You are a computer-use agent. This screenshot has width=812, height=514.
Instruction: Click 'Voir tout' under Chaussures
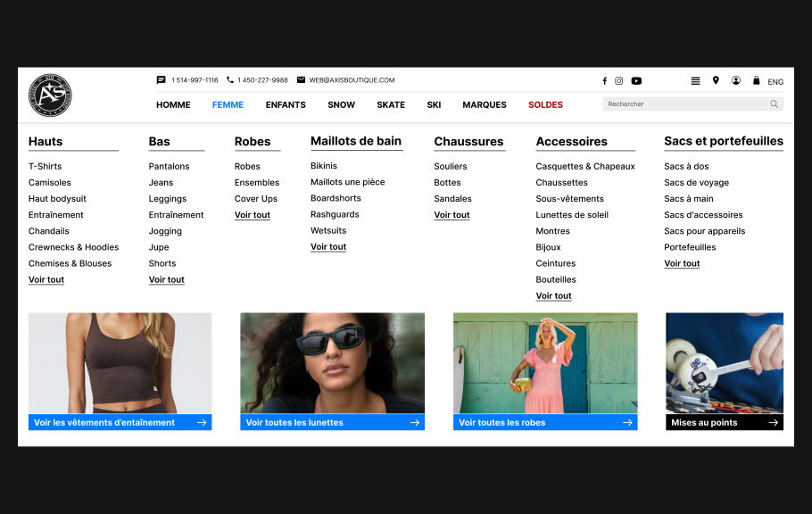coord(452,215)
